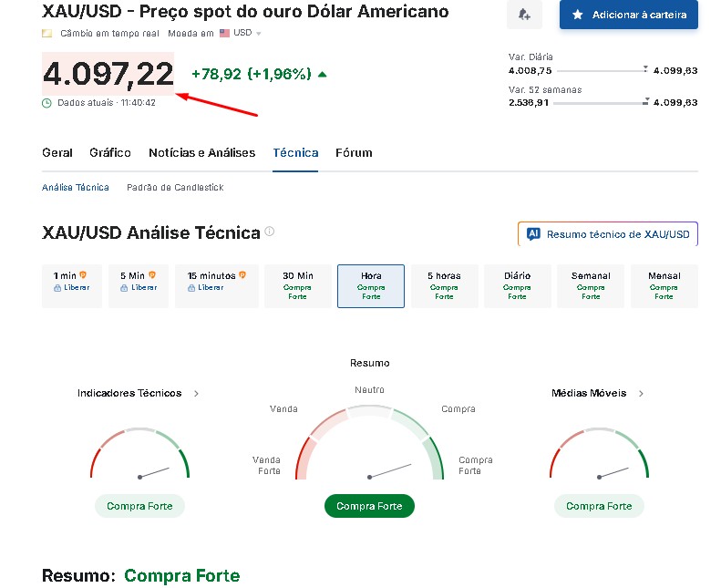Click the clock icon beside Dados atuais

[x=46, y=103]
